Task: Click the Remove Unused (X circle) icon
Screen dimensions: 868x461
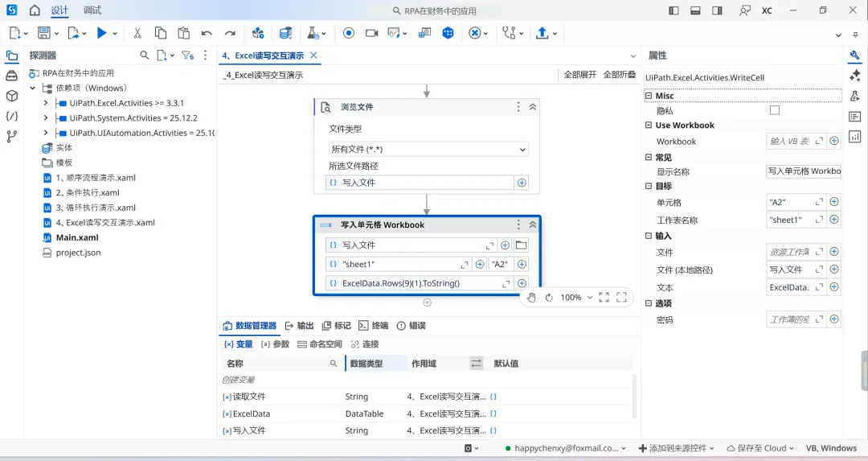Action: [x=474, y=33]
